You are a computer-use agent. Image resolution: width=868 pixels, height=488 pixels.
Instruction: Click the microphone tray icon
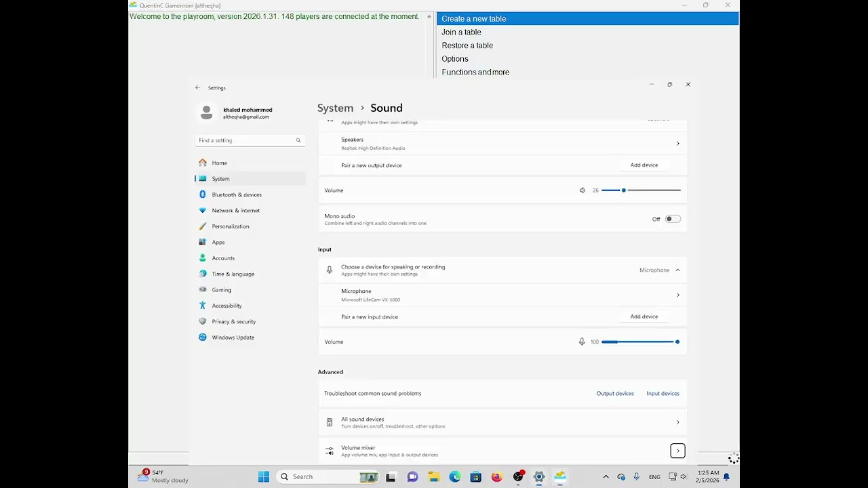click(636, 476)
